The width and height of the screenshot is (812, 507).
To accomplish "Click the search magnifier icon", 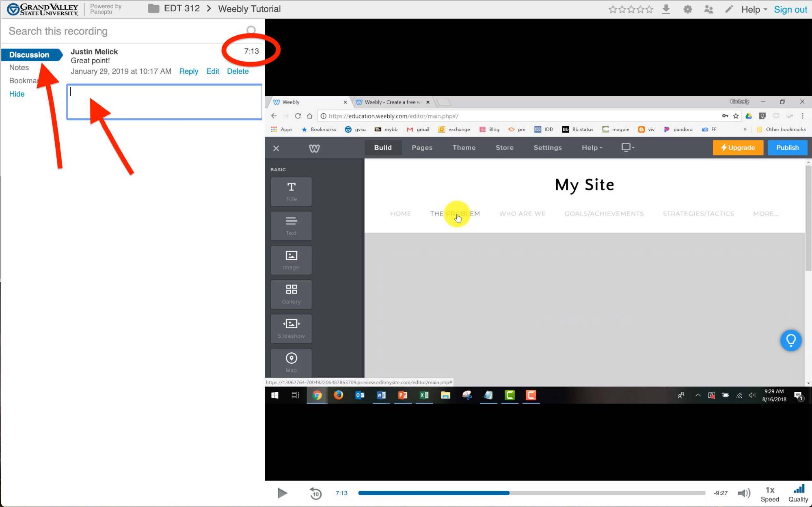I will pos(251,30).
